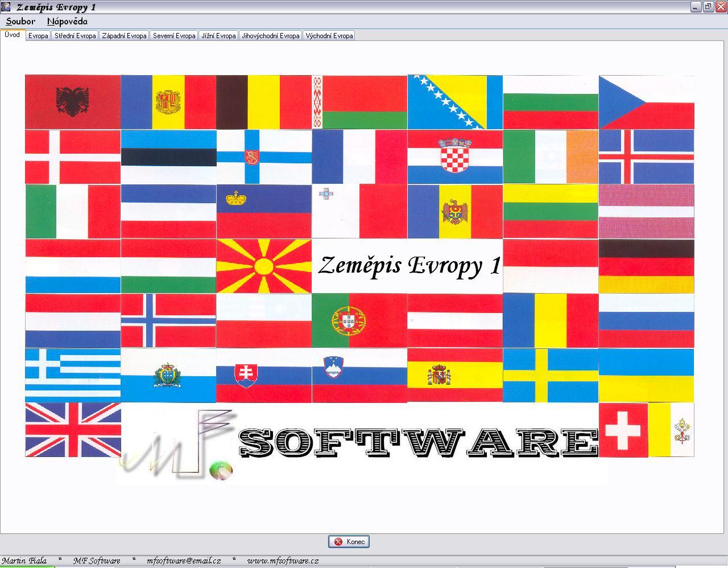Image resolution: width=728 pixels, height=568 pixels.
Task: Click the Malta flag
Action: (x=359, y=211)
